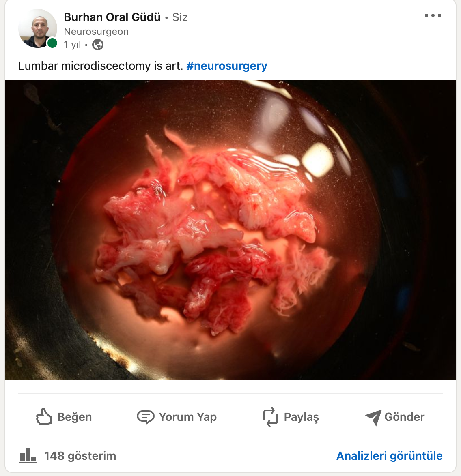The width and height of the screenshot is (461, 476).
Task: Click the speech bubble comment icon
Action: tap(146, 417)
